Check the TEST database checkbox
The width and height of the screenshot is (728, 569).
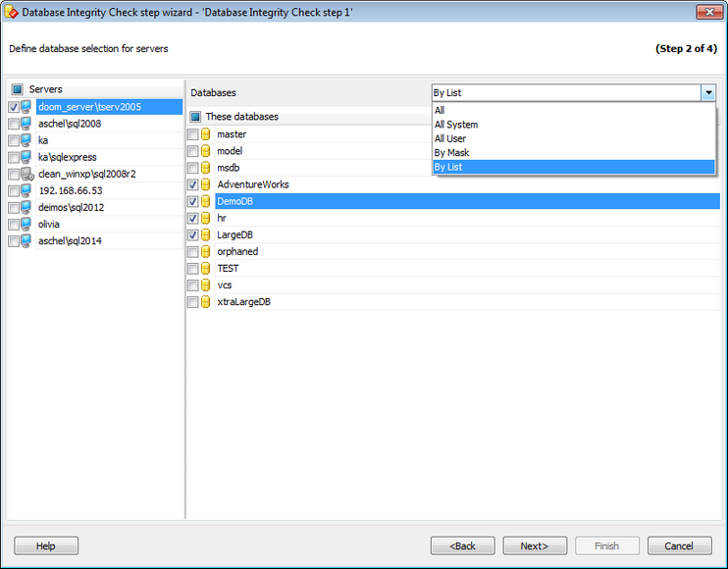[192, 269]
